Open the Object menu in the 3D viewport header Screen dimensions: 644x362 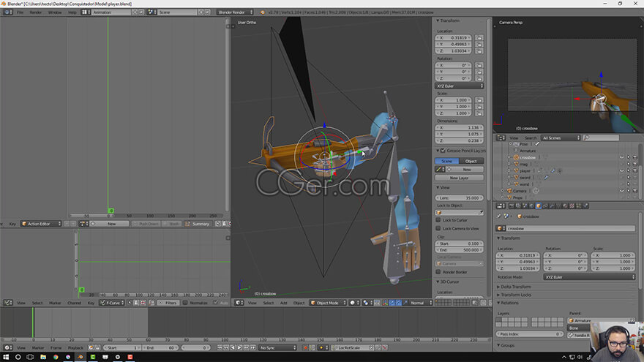coord(299,303)
